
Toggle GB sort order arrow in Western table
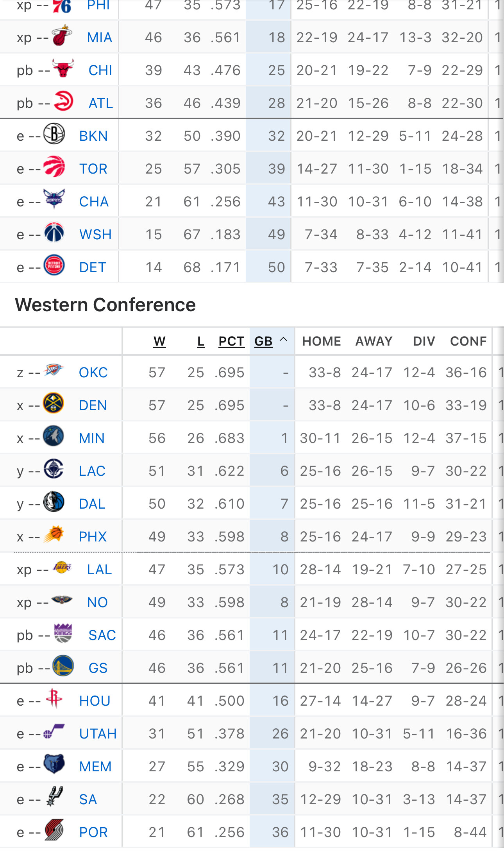coord(284,340)
